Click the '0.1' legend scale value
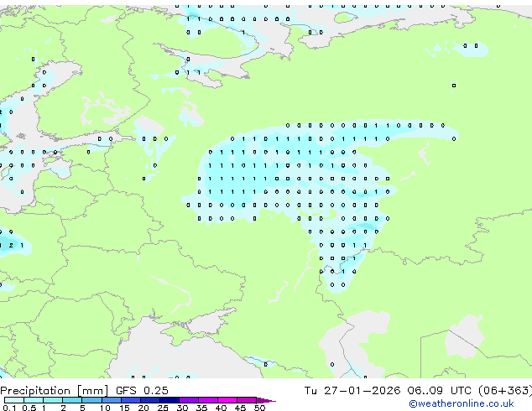The width and height of the screenshot is (532, 411). (x=9, y=408)
